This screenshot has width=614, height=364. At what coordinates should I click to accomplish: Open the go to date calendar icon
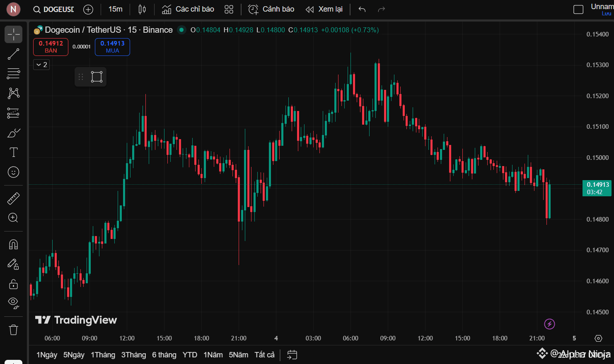click(292, 355)
